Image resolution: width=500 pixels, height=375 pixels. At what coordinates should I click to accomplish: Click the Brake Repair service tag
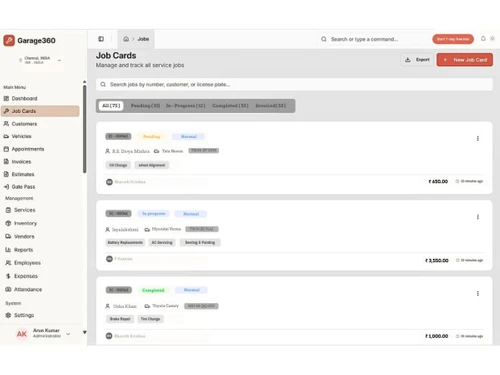(120, 319)
